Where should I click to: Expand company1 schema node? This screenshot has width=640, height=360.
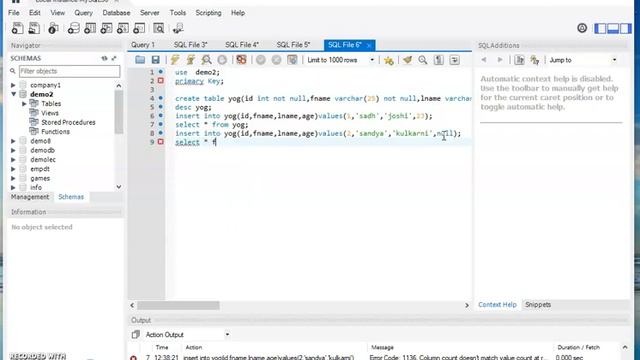pos(13,85)
